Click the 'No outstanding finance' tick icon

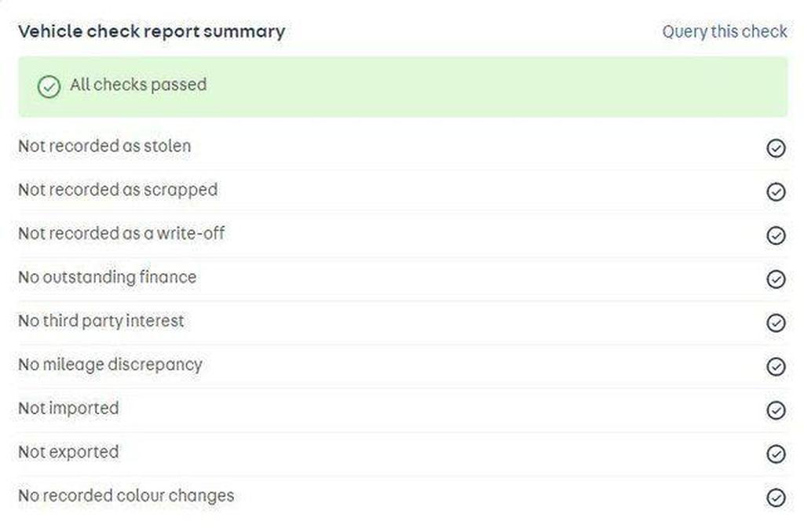point(776,279)
